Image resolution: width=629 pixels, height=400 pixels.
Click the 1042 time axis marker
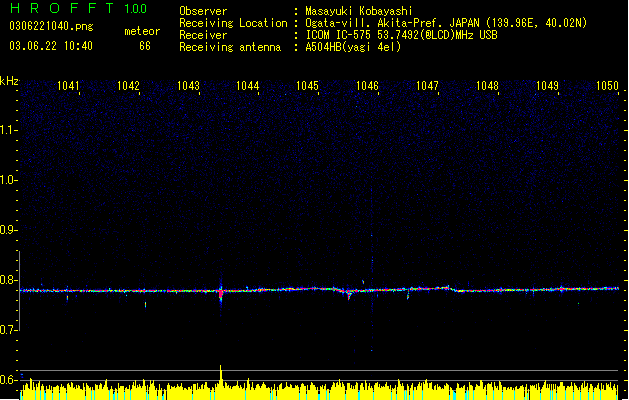point(128,86)
